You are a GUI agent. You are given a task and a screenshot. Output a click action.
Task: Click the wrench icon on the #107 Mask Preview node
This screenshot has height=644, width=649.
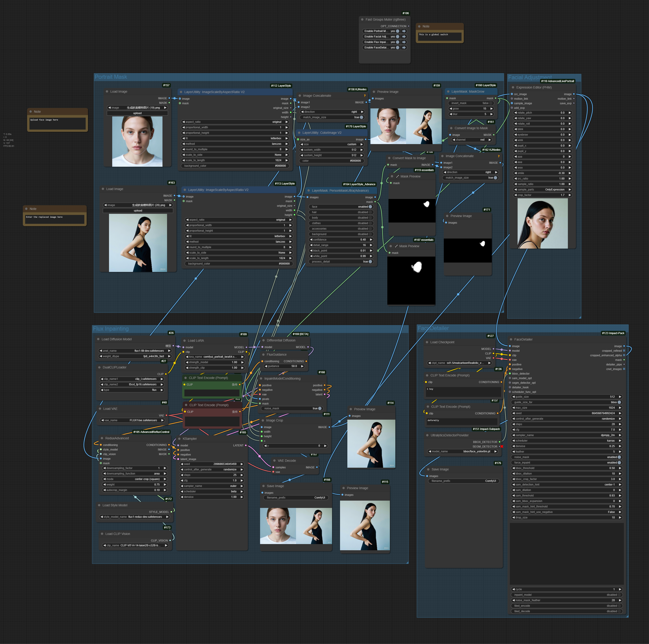[396, 246]
